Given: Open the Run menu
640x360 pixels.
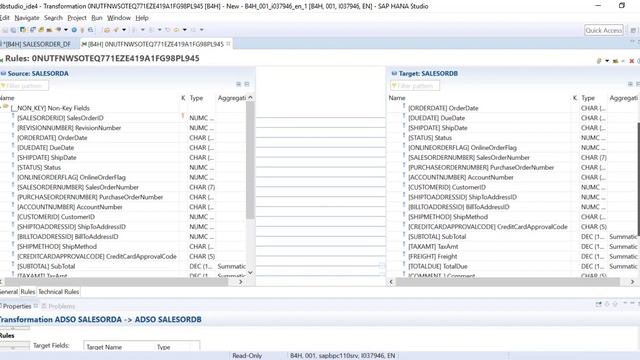Looking at the screenshot, I should [x=97, y=18].
